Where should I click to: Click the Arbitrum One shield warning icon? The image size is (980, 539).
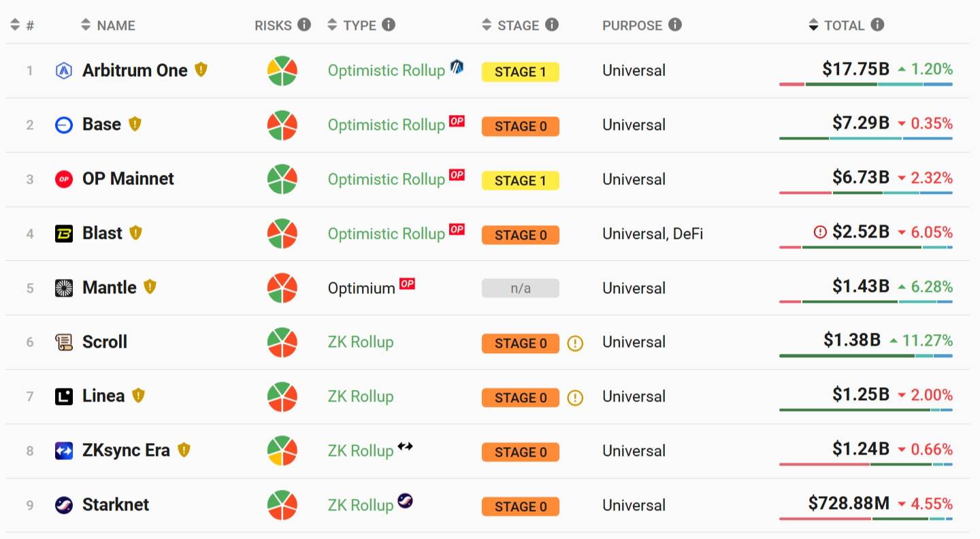pos(201,69)
